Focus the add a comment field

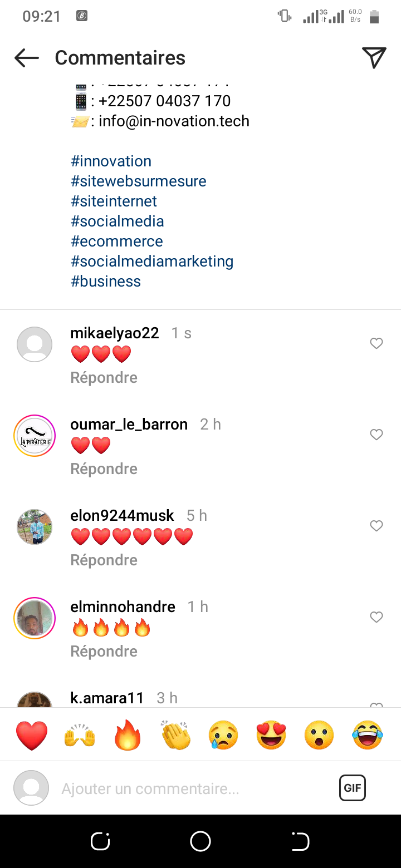(189, 788)
